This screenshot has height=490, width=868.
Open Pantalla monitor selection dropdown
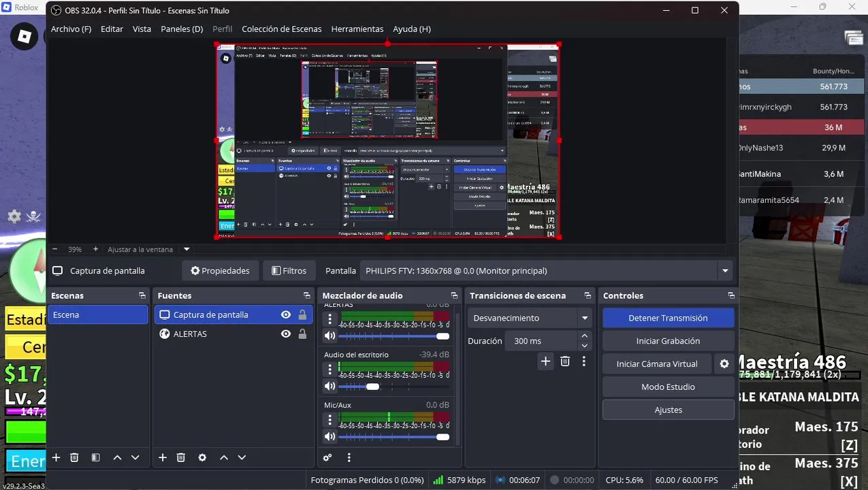[546, 271]
